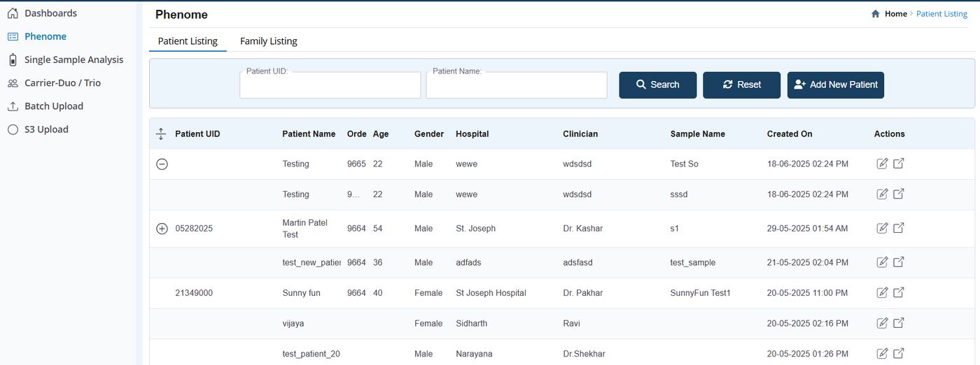Toggle expand-all rows icon in table header
This screenshot has height=365, width=980.
click(x=161, y=134)
